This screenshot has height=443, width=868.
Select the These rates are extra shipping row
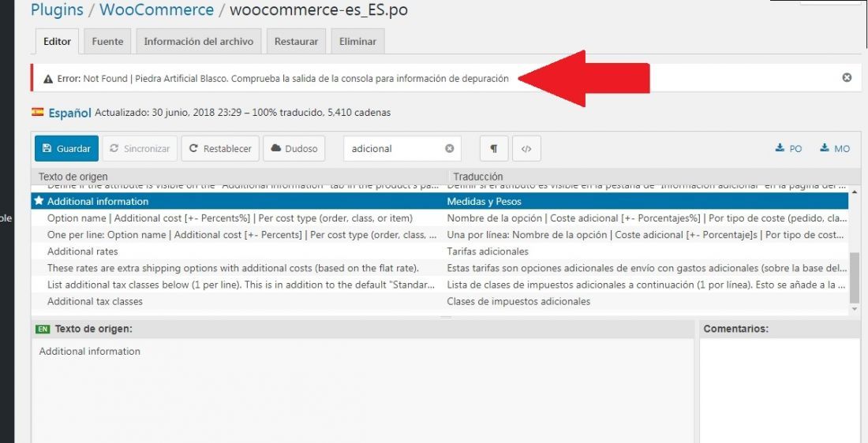point(440,268)
